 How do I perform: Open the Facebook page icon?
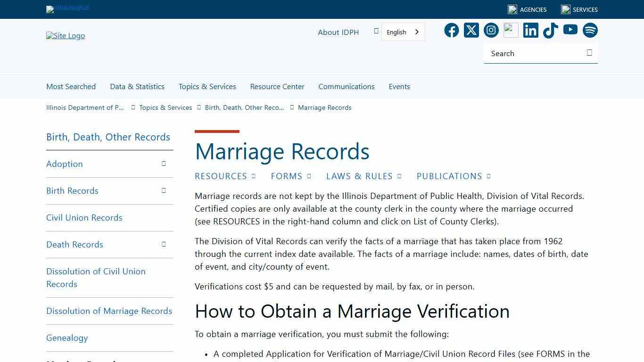[x=451, y=30]
